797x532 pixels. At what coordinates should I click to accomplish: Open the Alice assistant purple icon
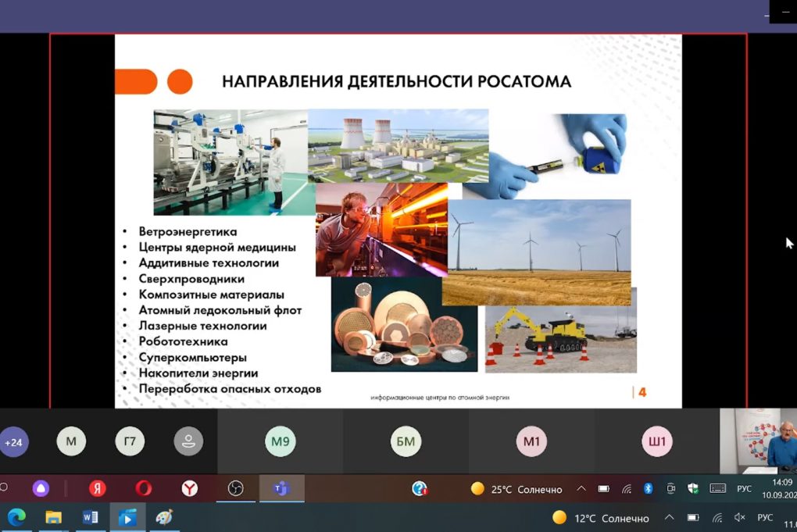point(41,488)
